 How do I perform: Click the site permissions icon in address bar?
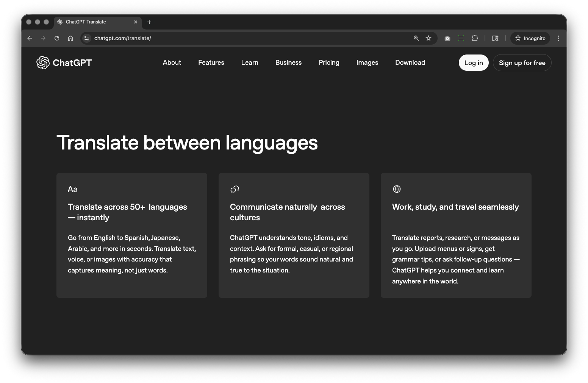pyautogui.click(x=86, y=38)
